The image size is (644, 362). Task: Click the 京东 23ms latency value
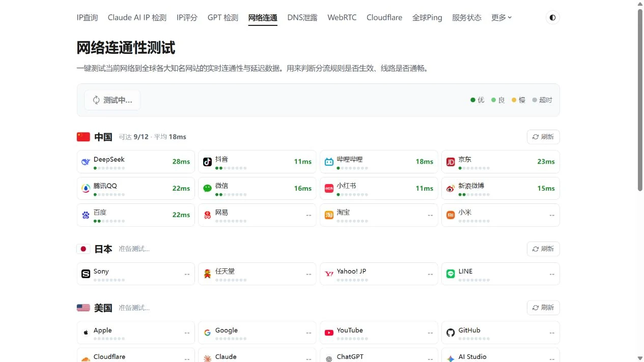(x=546, y=162)
